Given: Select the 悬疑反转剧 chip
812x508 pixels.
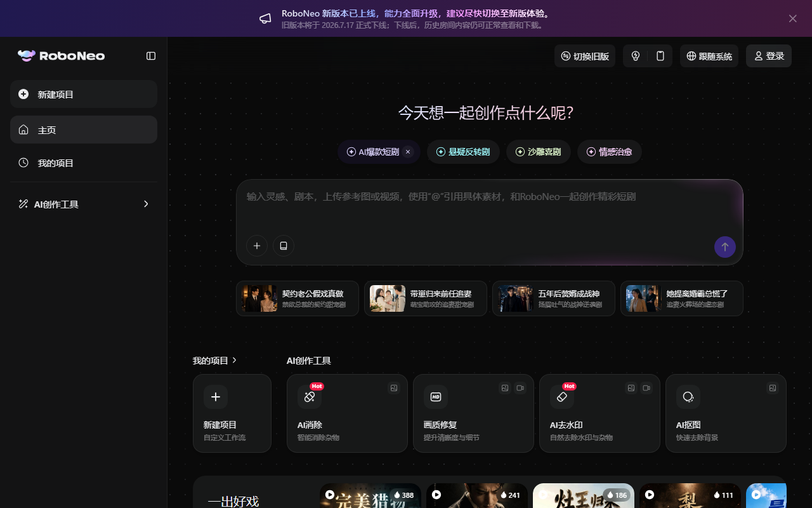Looking at the screenshot, I should tap(463, 152).
